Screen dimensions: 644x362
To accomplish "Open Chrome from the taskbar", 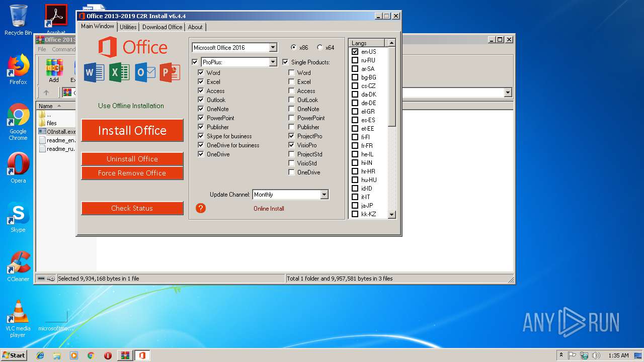I will tap(91, 355).
